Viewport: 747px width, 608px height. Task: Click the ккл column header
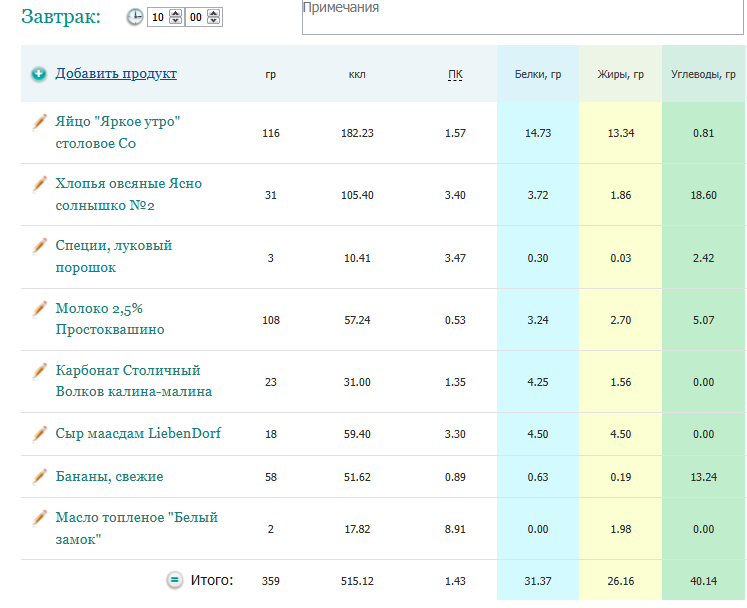357,74
